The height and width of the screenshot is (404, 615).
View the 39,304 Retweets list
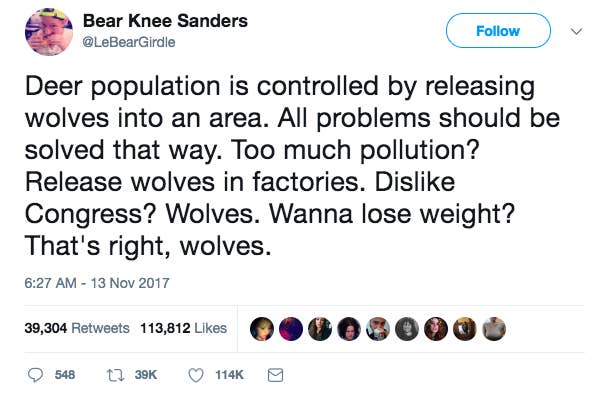pos(77,328)
